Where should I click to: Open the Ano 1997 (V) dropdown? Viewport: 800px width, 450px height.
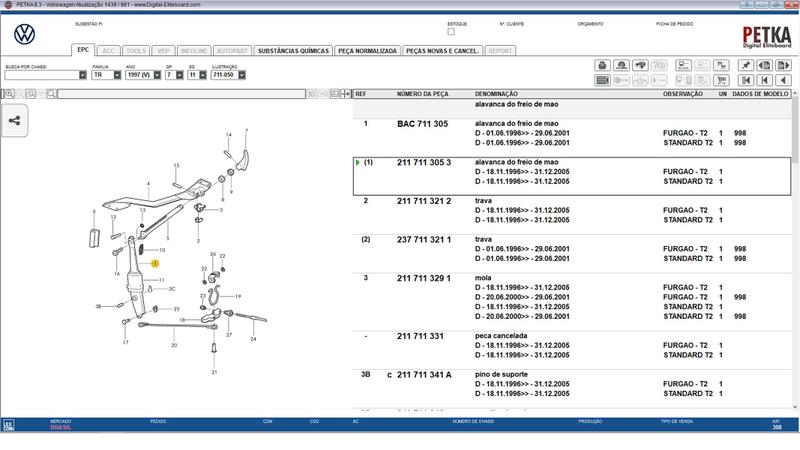[157, 75]
